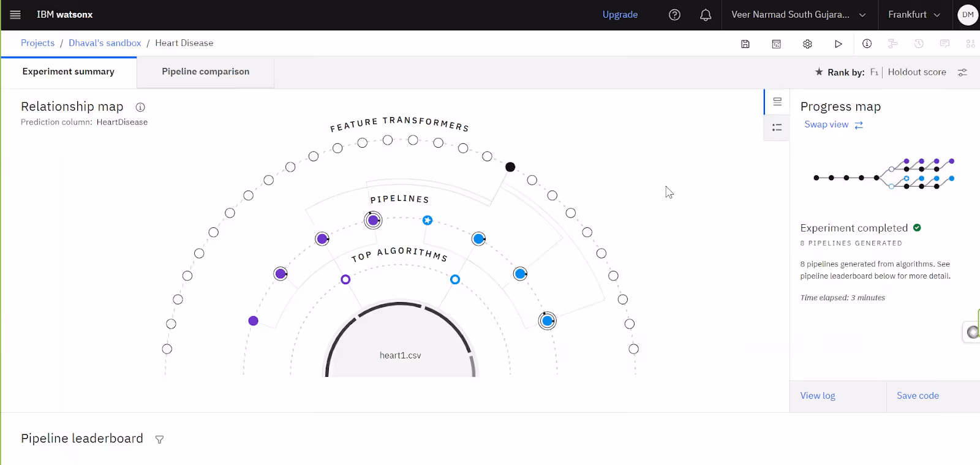Run experiment with the play icon
This screenshot has width=980, height=465.
pos(838,43)
